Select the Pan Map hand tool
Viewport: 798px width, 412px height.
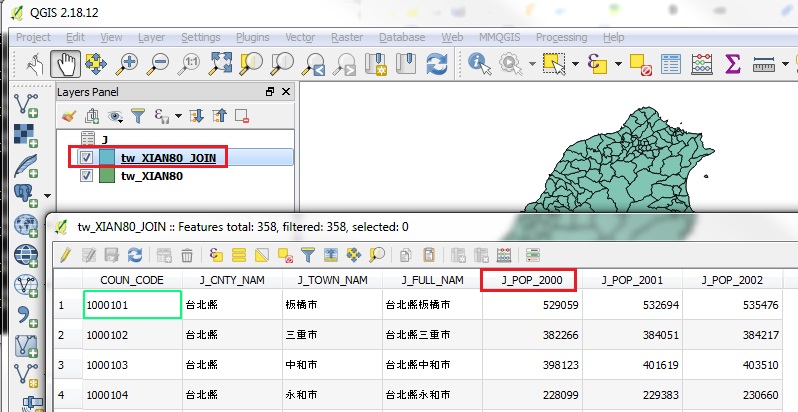pyautogui.click(x=66, y=64)
